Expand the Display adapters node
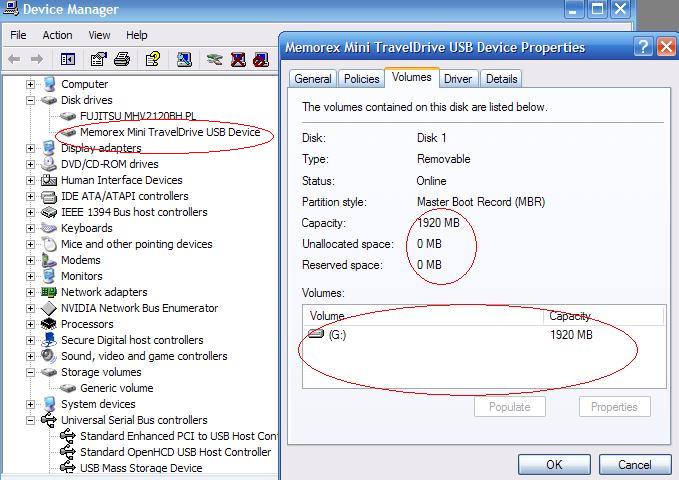The height and width of the screenshot is (480, 679). [x=30, y=148]
